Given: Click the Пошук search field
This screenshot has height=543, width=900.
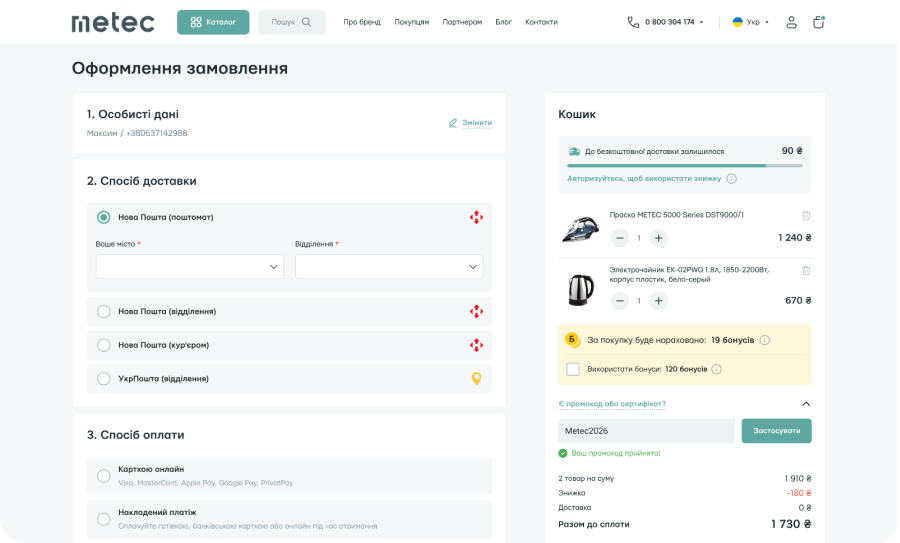Looking at the screenshot, I should [x=292, y=22].
